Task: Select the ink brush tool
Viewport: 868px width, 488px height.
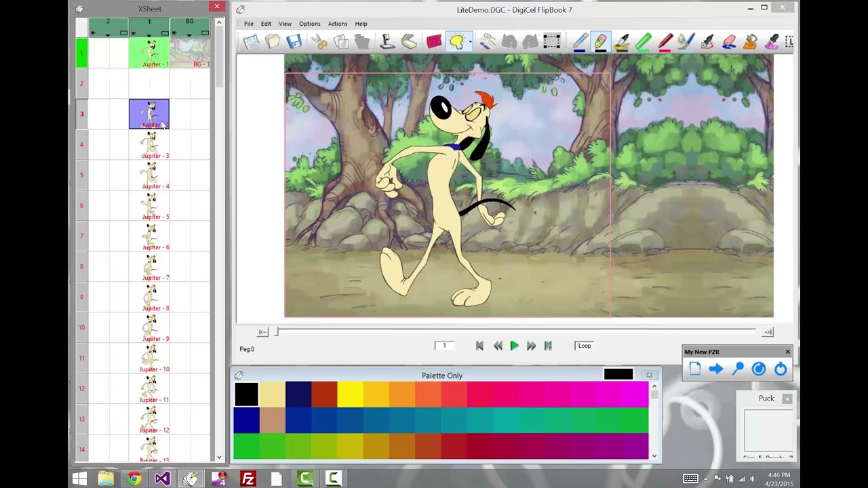Action: 622,42
